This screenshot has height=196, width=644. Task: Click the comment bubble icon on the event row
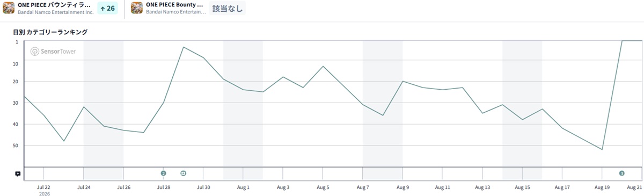(x=18, y=174)
